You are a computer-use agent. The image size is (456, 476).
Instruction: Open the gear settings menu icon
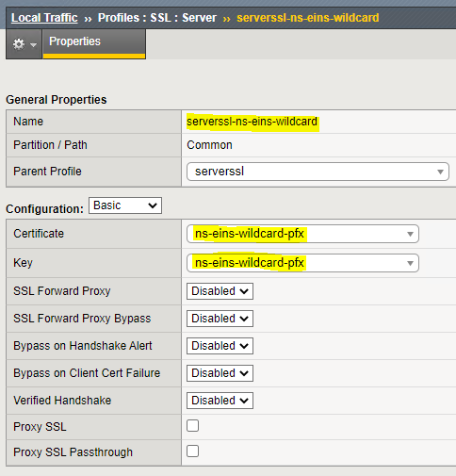(x=19, y=44)
